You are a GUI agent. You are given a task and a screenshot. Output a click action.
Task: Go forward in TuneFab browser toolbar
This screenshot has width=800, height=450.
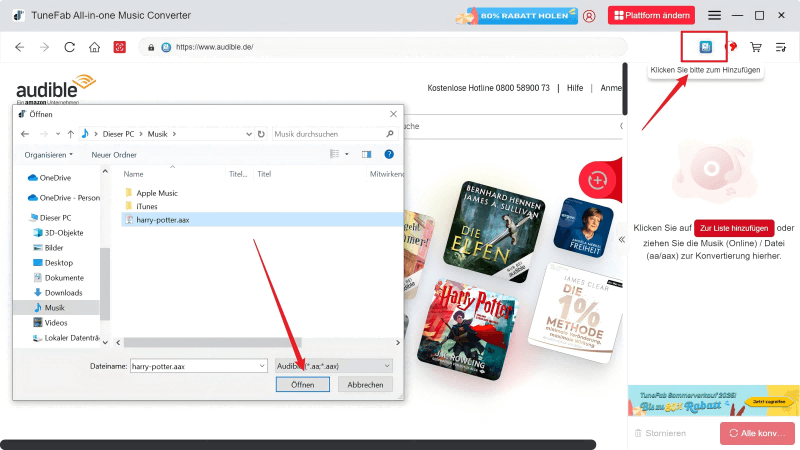pos(44,47)
